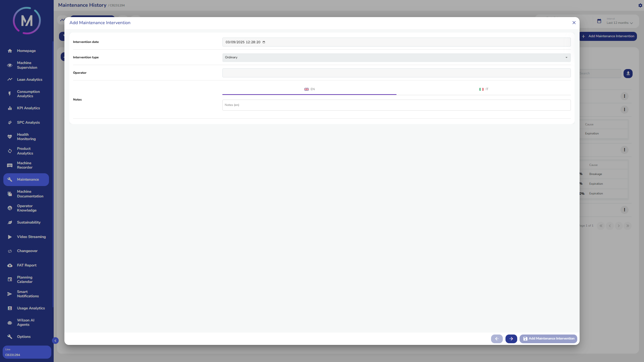The image size is (644, 362).
Task: Open FAT Report cloud icon
Action: coord(10,265)
